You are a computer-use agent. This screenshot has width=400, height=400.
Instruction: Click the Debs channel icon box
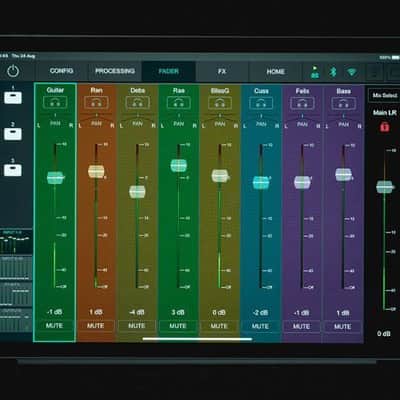click(137, 103)
